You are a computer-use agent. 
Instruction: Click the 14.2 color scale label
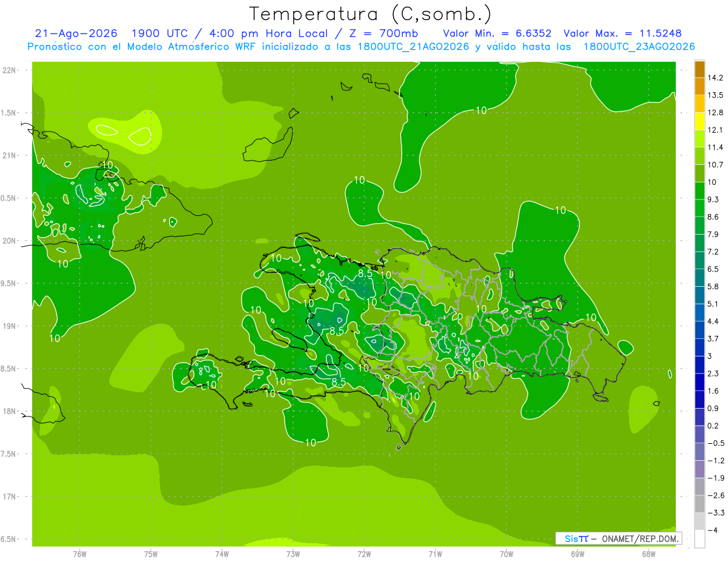tap(715, 78)
